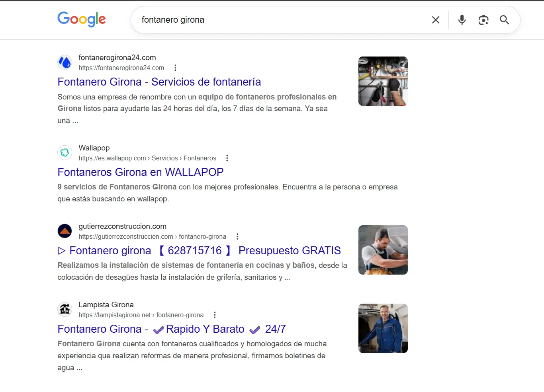Open "Fontaneros Girona en WALLAPOP" link
Viewport: 544px width, 392px height.
click(x=141, y=172)
